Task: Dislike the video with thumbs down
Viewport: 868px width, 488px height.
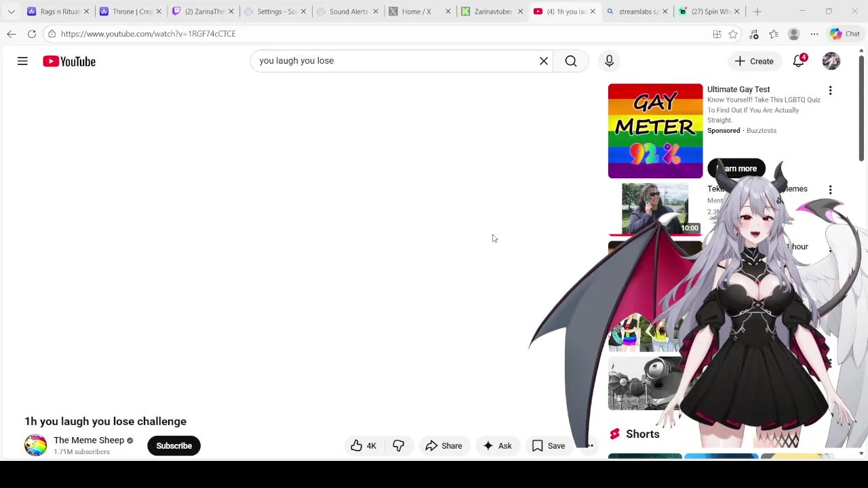Action: pyautogui.click(x=398, y=446)
